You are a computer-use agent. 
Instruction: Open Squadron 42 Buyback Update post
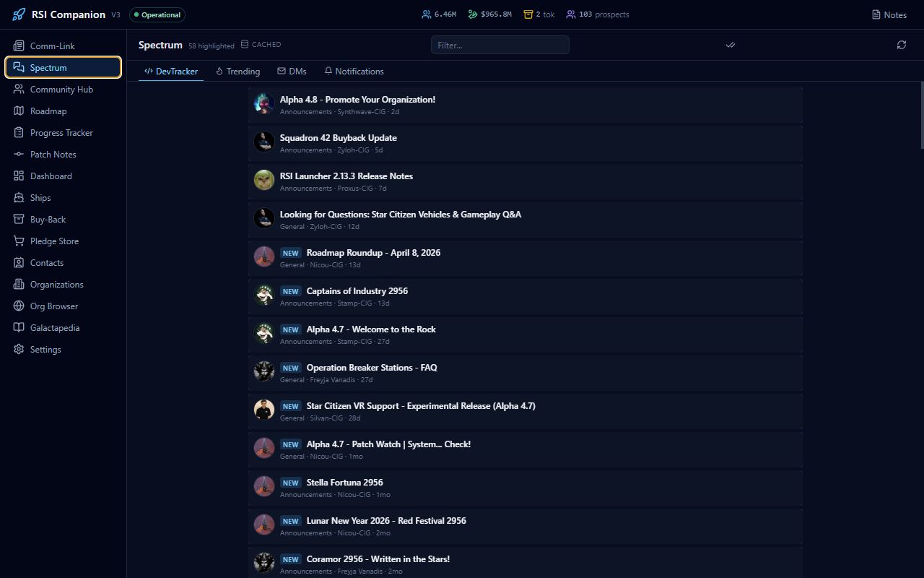pos(526,144)
